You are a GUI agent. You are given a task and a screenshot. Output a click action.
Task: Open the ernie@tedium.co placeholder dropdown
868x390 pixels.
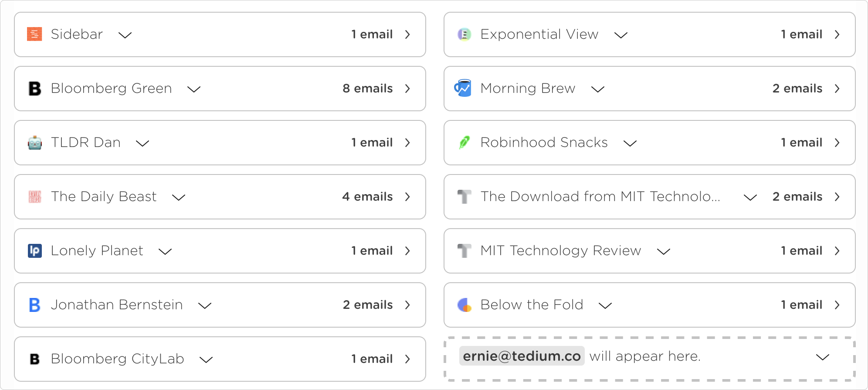pos(822,357)
